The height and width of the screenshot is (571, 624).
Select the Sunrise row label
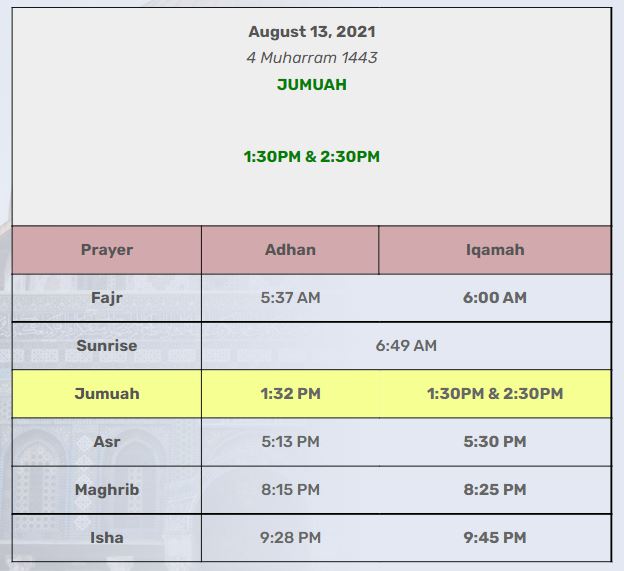[x=107, y=345]
